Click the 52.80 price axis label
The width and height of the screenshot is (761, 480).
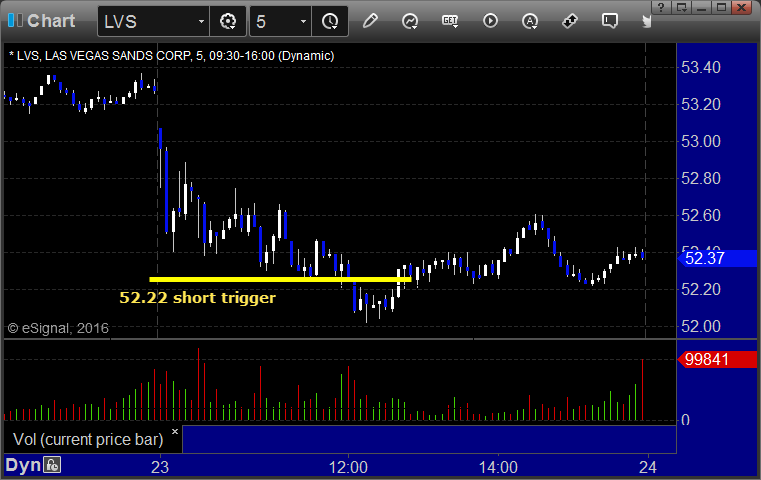point(701,179)
